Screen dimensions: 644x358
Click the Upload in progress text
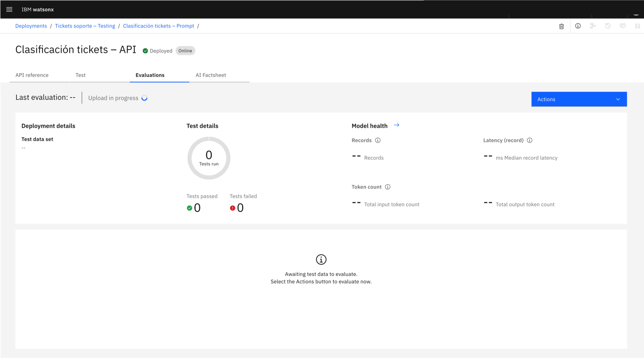113,98
